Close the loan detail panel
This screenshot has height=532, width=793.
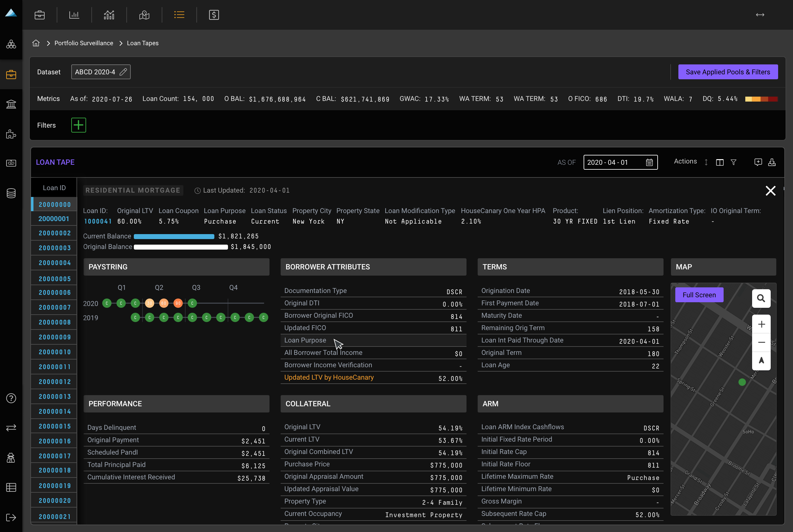coord(771,191)
